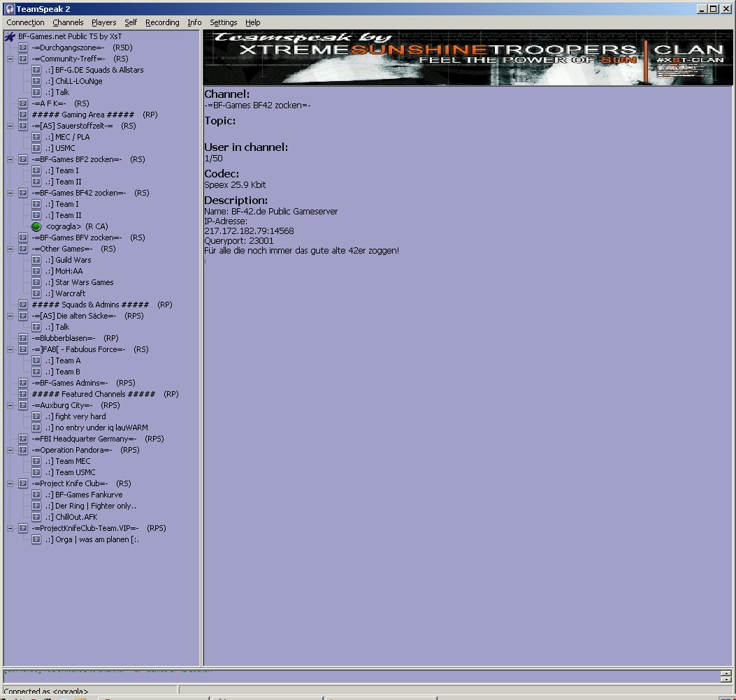The height and width of the screenshot is (700, 736).
Task: Click the Squads & Admins channel icon
Action: pyautogui.click(x=23, y=305)
